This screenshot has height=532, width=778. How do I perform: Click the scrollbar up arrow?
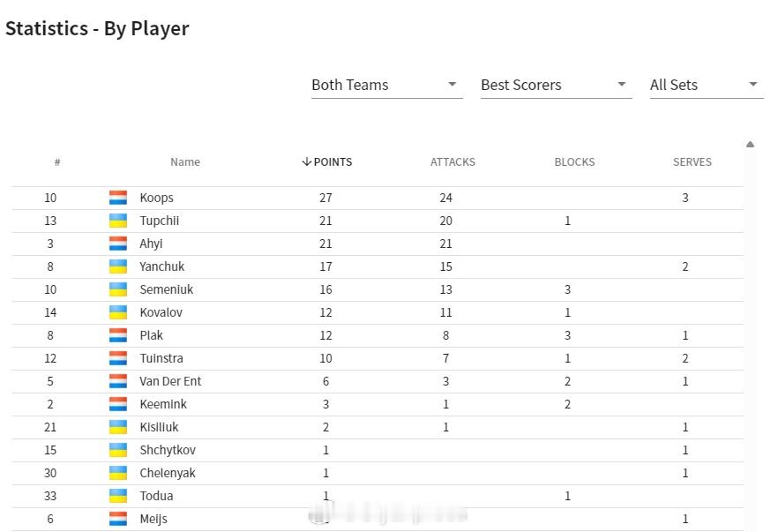pos(750,145)
